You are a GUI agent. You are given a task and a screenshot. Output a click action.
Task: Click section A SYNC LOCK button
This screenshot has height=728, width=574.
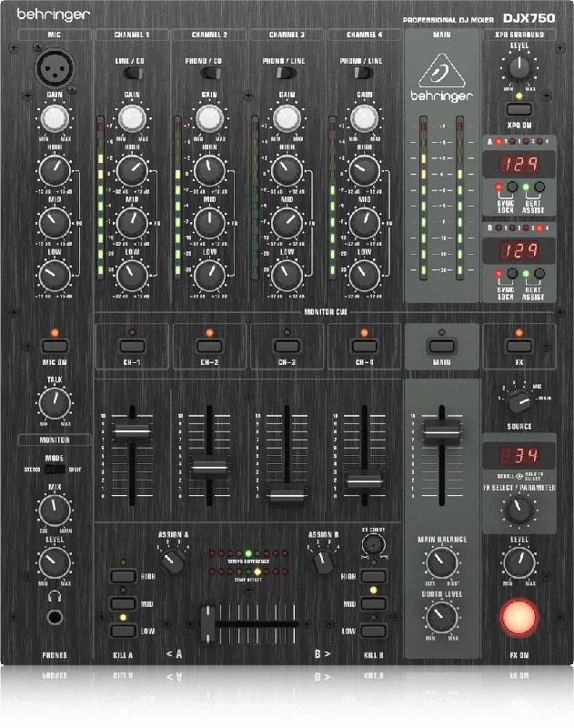[512, 187]
